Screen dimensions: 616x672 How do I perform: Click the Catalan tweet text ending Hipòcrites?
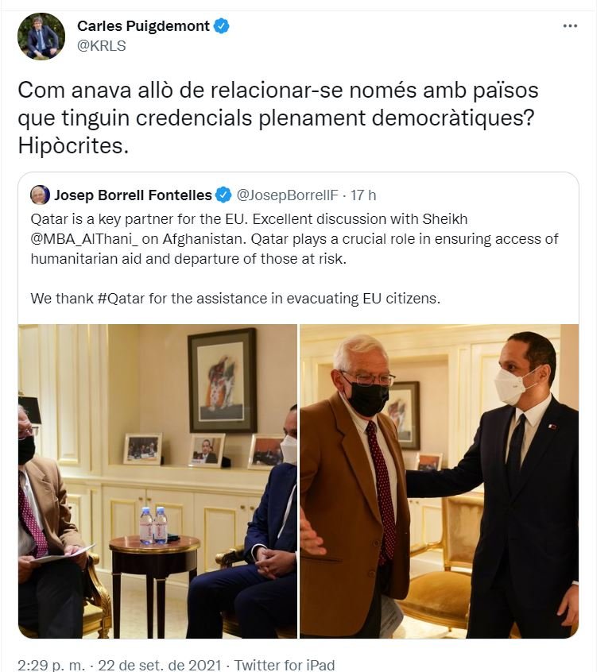pyautogui.click(x=278, y=118)
